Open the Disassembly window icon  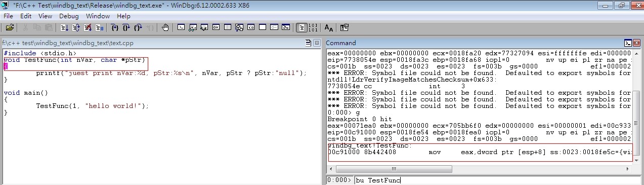click(251, 27)
